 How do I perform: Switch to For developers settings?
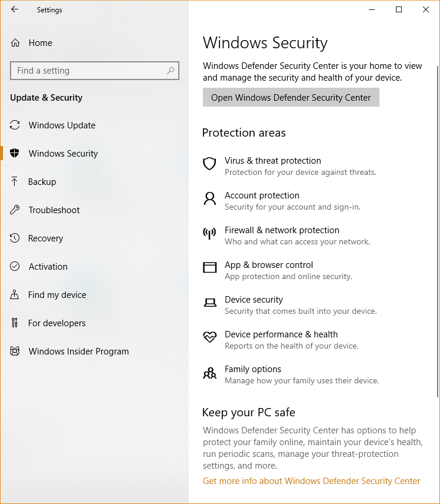tap(56, 323)
